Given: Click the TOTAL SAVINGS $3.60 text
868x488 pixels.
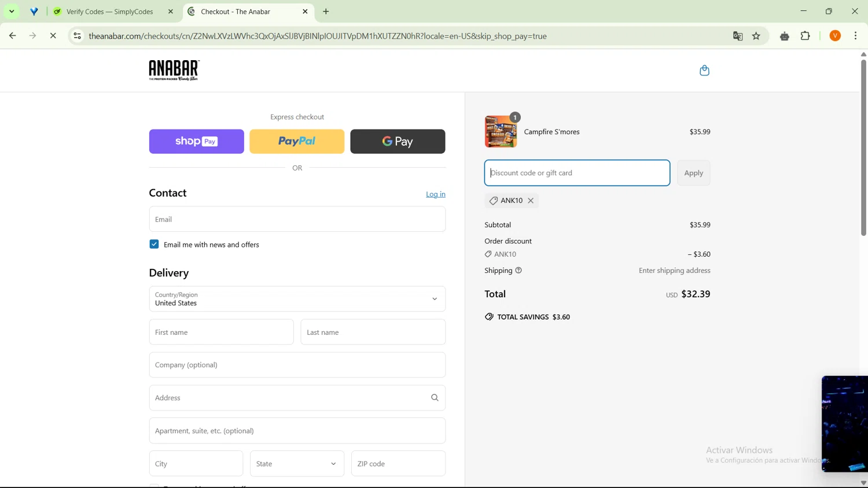Looking at the screenshot, I should pyautogui.click(x=534, y=317).
